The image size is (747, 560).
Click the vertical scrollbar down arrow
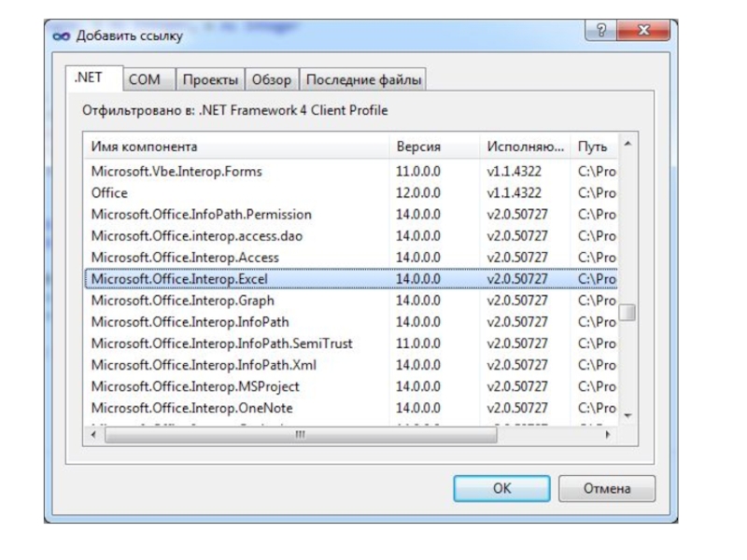click(x=627, y=415)
